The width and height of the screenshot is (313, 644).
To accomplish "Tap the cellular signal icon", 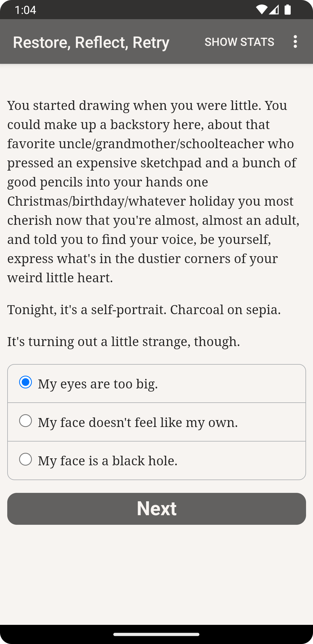I will tap(274, 10).
